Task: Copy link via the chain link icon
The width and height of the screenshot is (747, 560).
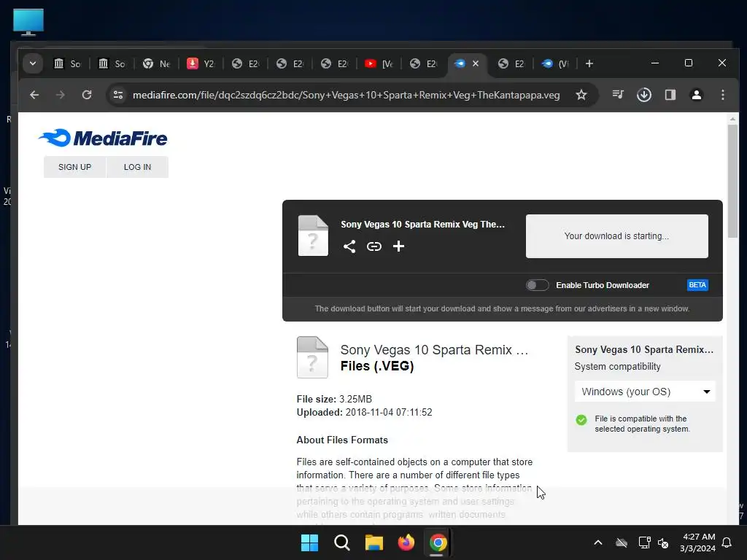Action: (x=374, y=246)
